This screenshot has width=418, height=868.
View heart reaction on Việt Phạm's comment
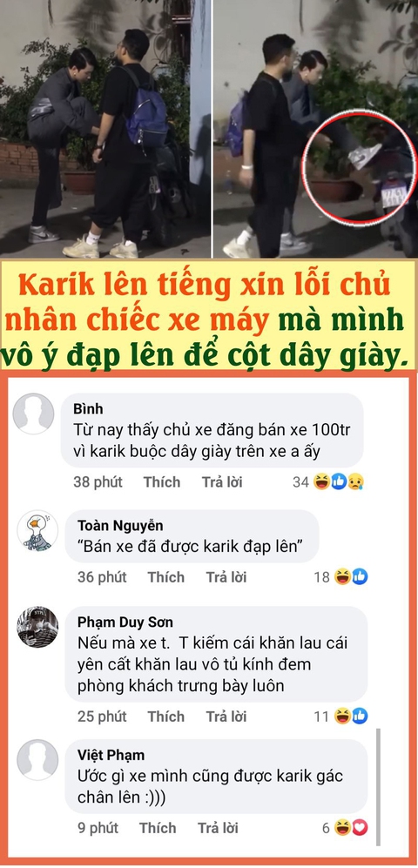point(360,828)
